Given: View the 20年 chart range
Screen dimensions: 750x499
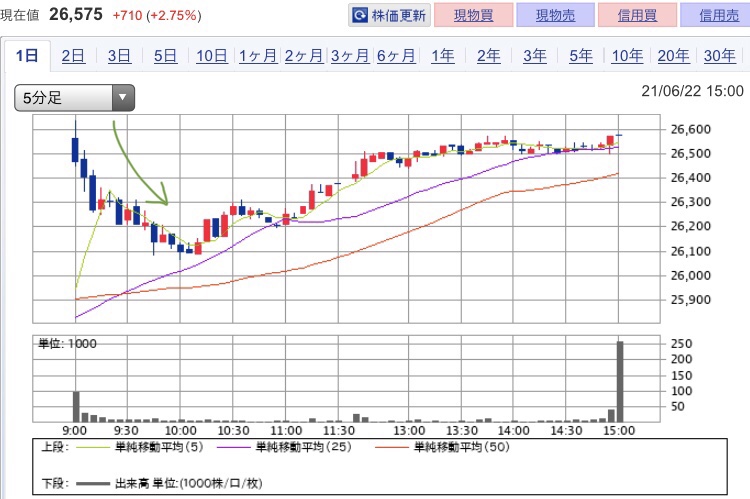Looking at the screenshot, I should pos(673,56).
